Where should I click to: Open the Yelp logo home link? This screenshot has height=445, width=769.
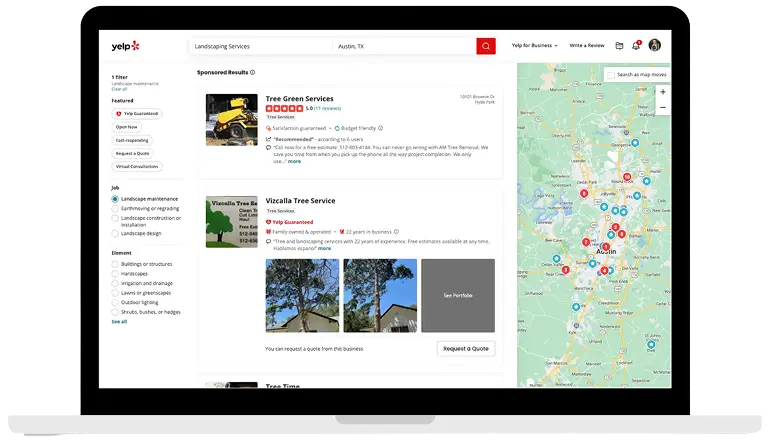tap(126, 46)
